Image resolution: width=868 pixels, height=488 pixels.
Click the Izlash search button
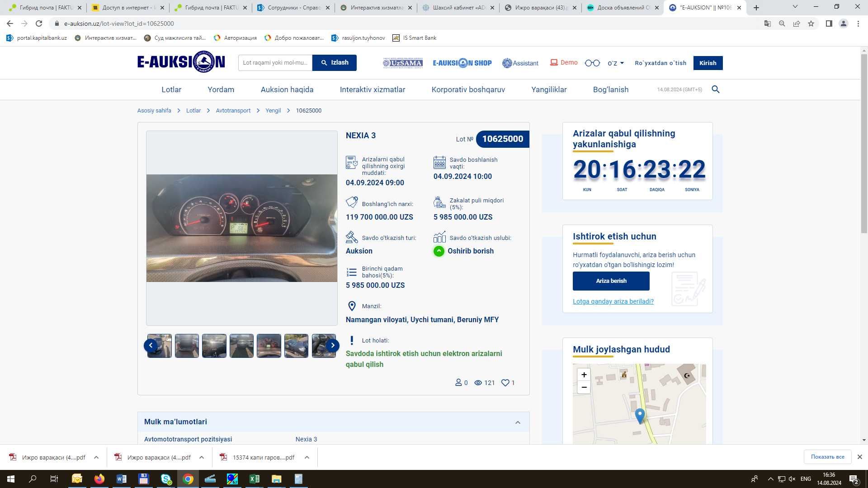click(x=335, y=62)
